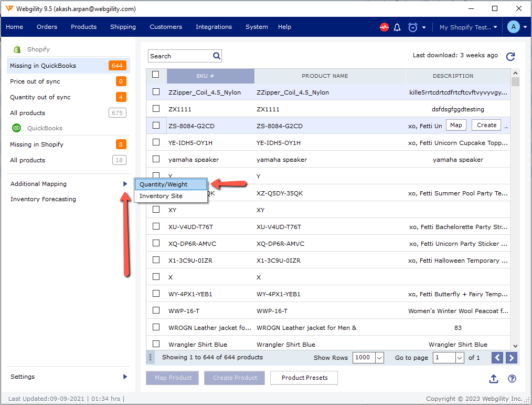Screen dimensions: 532x405
Task: Check the XU-V4UD-T76T row checkbox
Action: point(156,226)
